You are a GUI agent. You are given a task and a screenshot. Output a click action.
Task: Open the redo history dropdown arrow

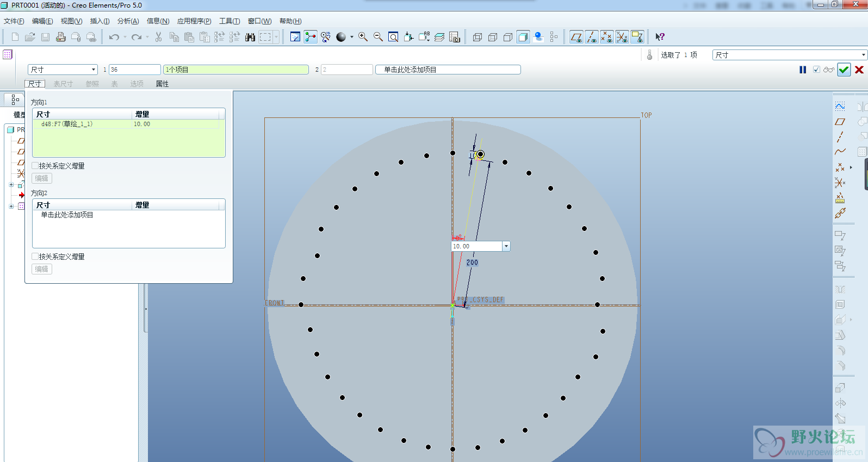[x=147, y=37]
